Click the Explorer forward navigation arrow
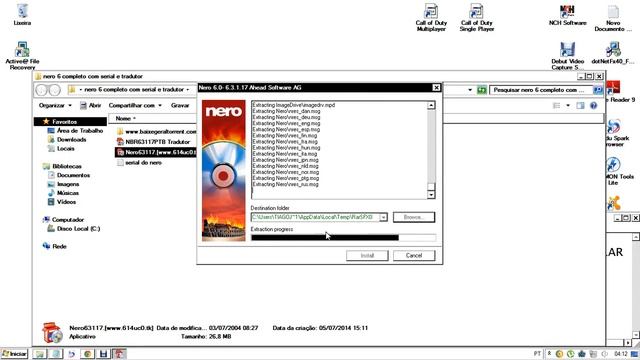This screenshot has height=360, width=640. (x=55, y=89)
